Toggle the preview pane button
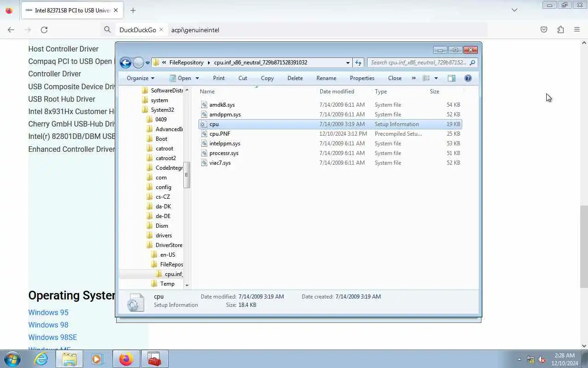This screenshot has width=588, height=368. pyautogui.click(x=452, y=78)
